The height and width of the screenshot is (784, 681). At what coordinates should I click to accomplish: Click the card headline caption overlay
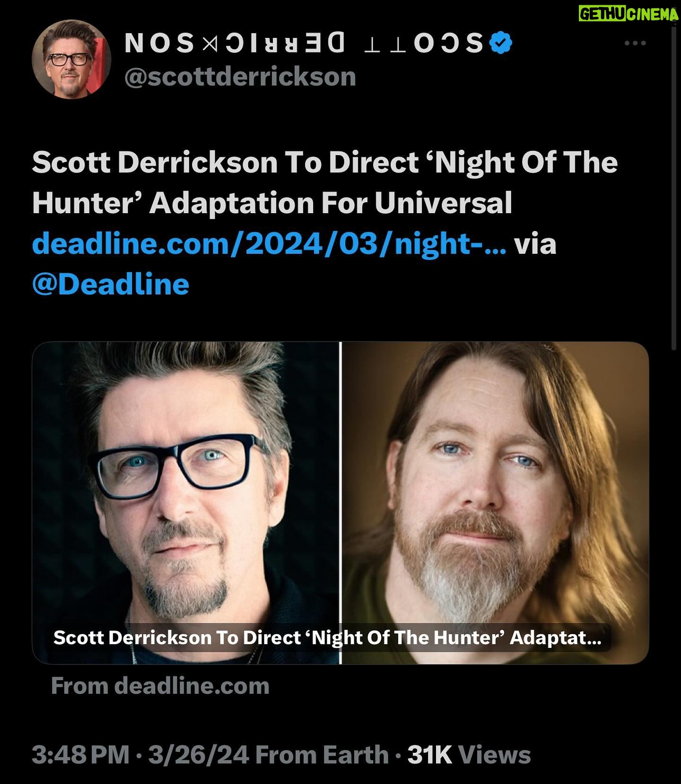[x=327, y=638]
